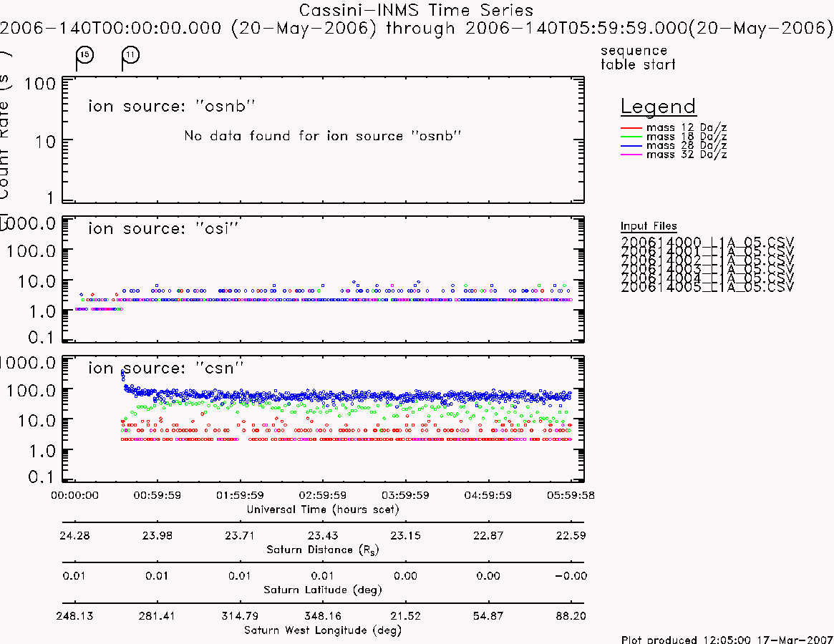Click the "No data found for ion source" message
This screenshot has height=644, width=834.
(x=322, y=136)
